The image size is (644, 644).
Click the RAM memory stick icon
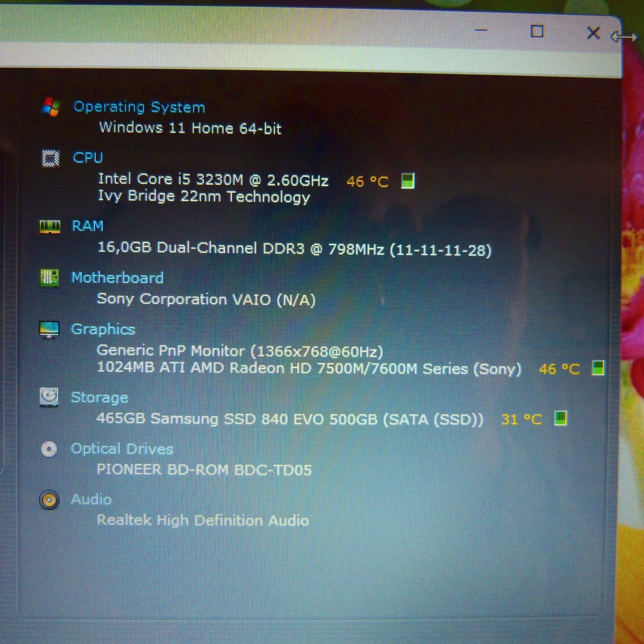[50, 227]
